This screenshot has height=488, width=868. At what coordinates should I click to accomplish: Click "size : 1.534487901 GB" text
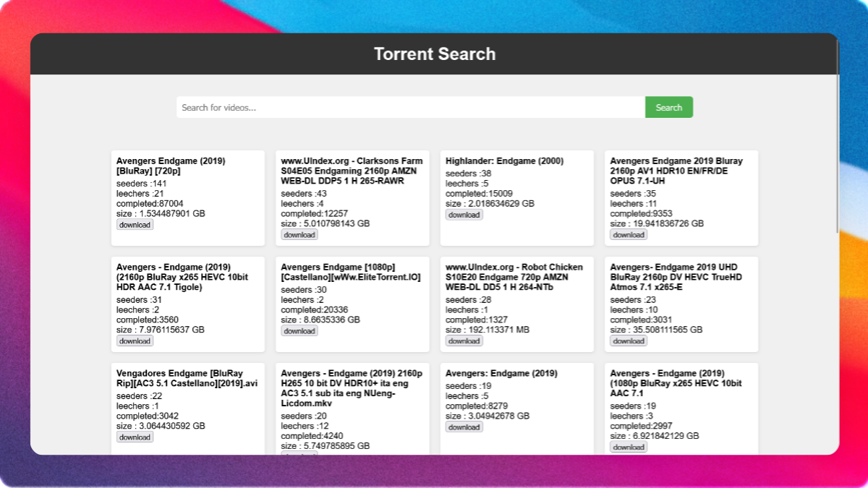coord(161,214)
